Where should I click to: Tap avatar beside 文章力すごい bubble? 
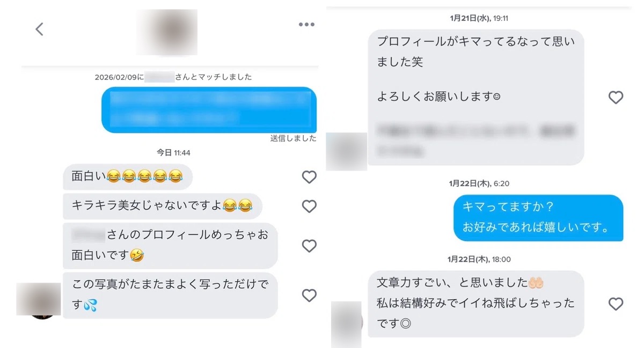coord(347,324)
